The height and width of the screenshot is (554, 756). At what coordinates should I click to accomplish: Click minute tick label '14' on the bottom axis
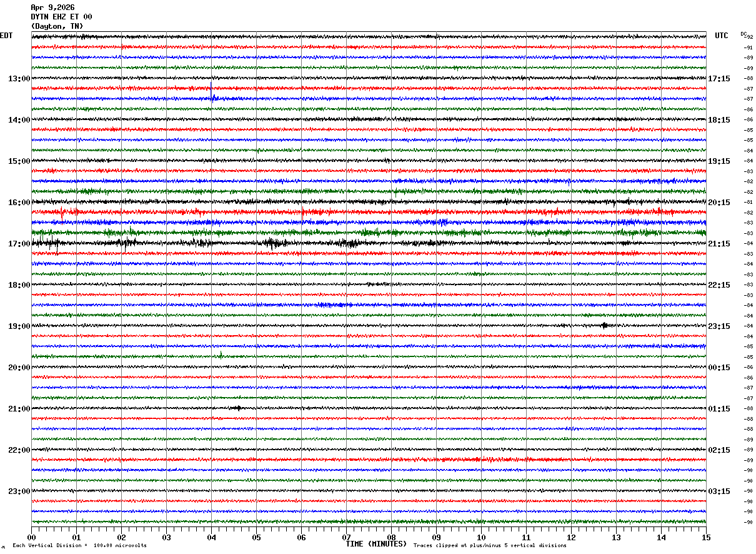(x=661, y=537)
